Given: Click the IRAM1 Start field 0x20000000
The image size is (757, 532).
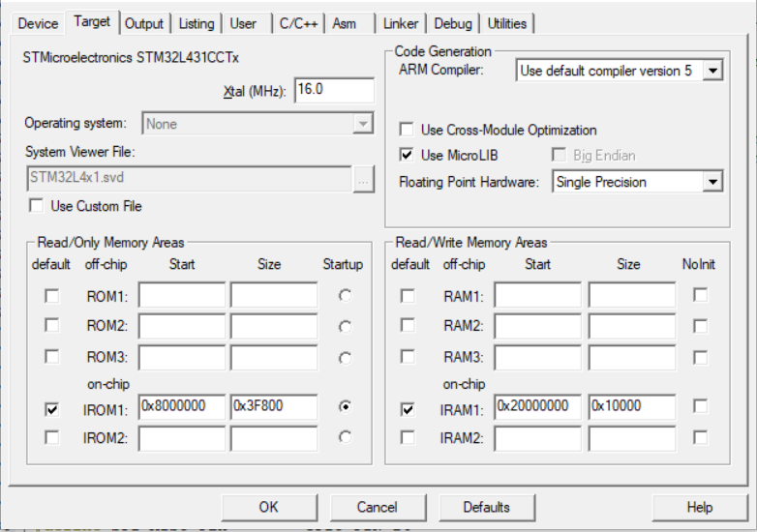Looking at the screenshot, I should pos(538,406).
